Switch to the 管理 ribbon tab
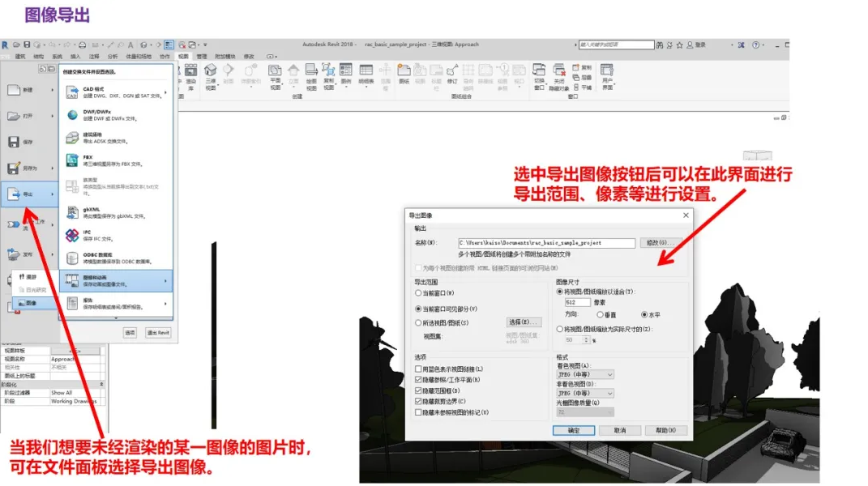Screen dimensions: 868x486 click(202, 57)
